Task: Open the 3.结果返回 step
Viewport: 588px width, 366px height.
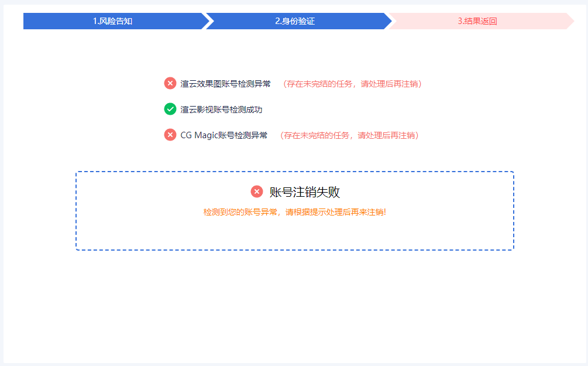Action: point(477,21)
